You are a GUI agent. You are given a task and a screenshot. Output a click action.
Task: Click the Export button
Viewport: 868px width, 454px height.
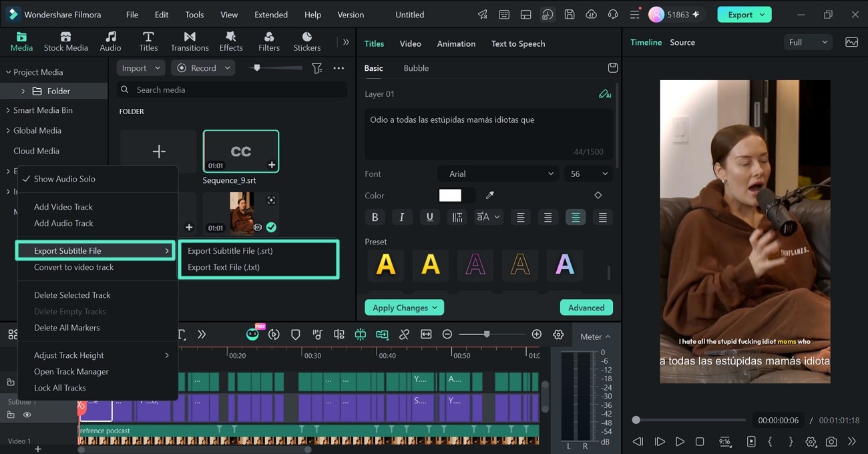[744, 15]
